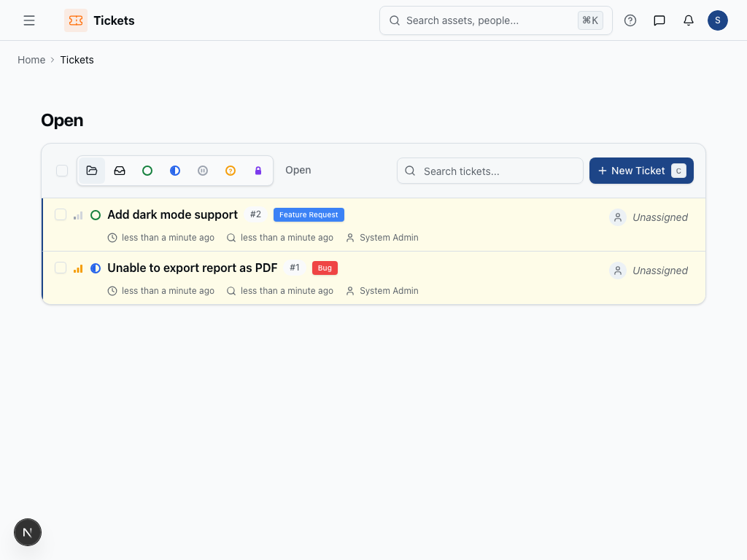Click the help question mark icon in header

[630, 20]
